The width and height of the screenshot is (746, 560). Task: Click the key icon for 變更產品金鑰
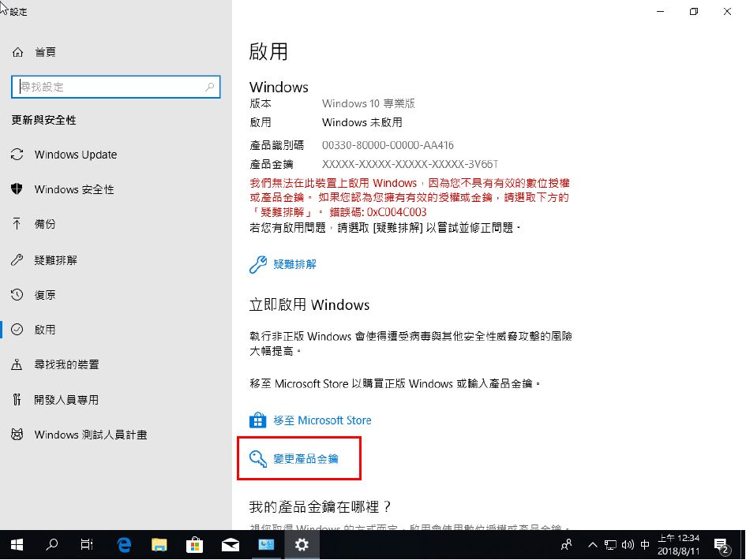point(258,459)
